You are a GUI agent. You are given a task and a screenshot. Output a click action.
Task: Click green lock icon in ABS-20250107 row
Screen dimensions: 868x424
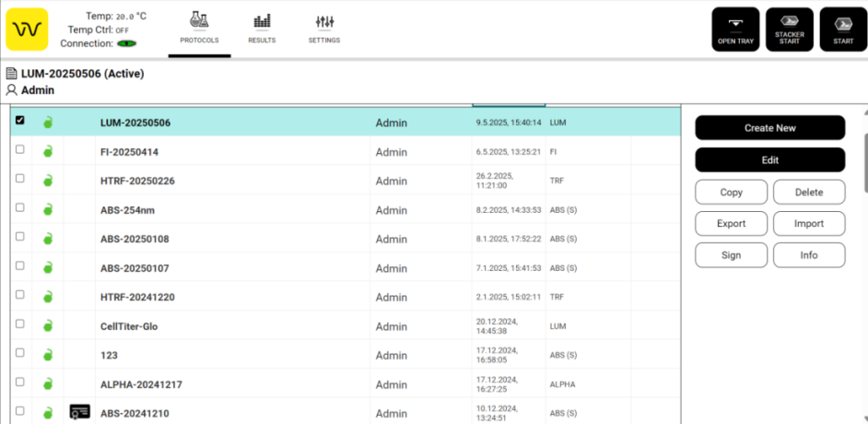pyautogui.click(x=48, y=267)
